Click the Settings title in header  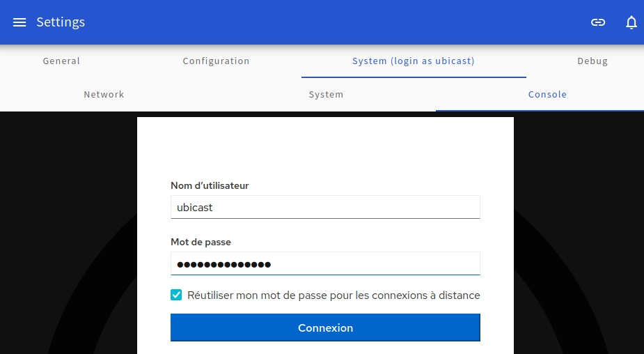tap(61, 22)
